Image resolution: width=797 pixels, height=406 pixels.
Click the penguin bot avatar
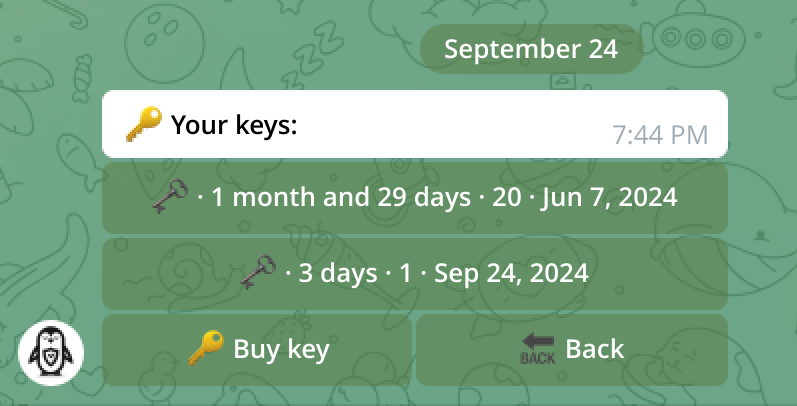pos(51,353)
